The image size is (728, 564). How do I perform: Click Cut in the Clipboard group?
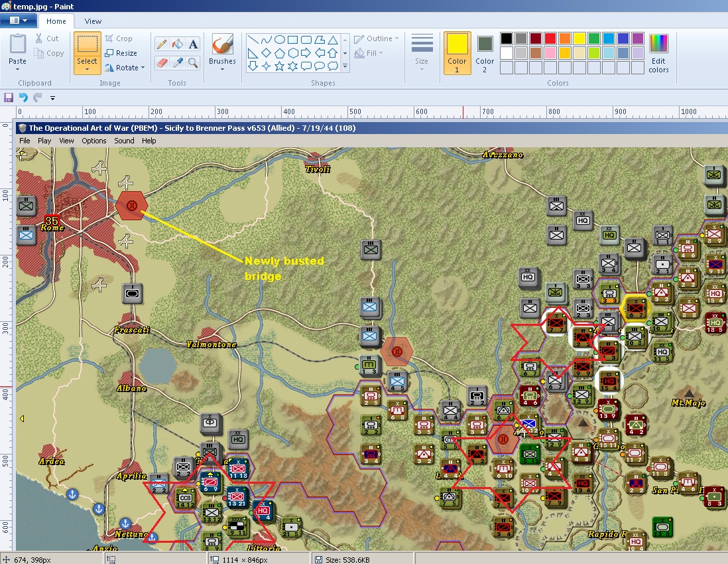tap(47, 38)
